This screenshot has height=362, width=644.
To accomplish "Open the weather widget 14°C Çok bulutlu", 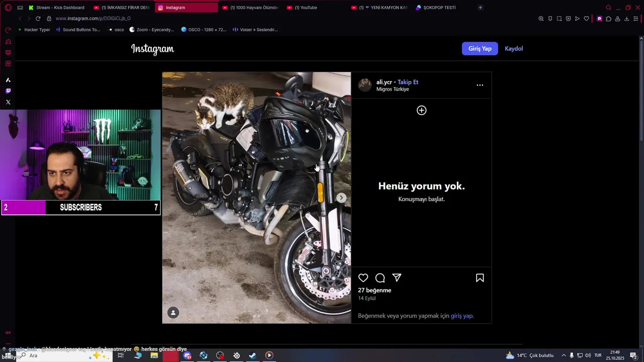I will coord(530,355).
